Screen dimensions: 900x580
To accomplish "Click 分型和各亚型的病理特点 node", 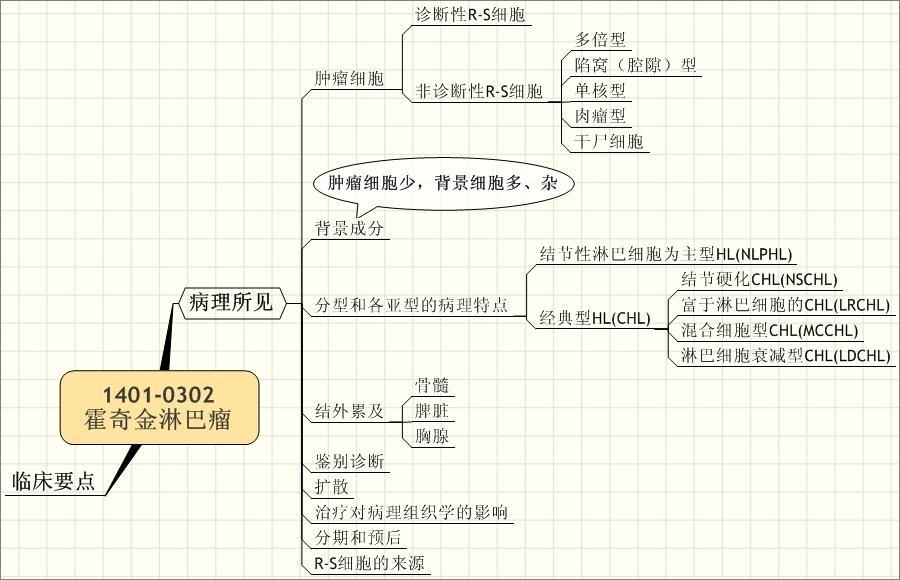I will coord(412,305).
